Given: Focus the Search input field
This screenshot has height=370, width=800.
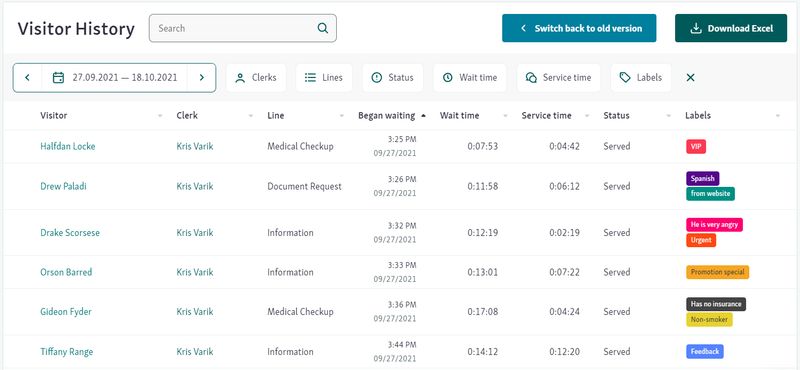Looking at the screenshot, I should (242, 28).
